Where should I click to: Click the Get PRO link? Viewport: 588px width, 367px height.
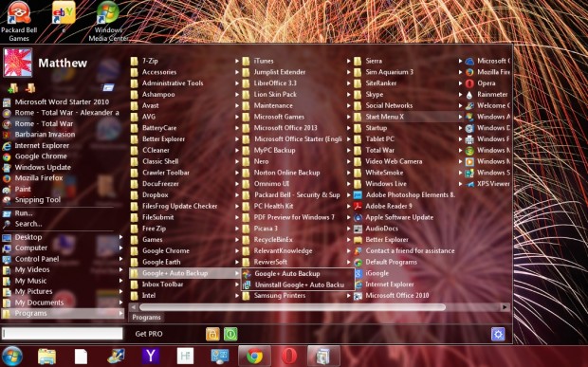pyautogui.click(x=149, y=334)
